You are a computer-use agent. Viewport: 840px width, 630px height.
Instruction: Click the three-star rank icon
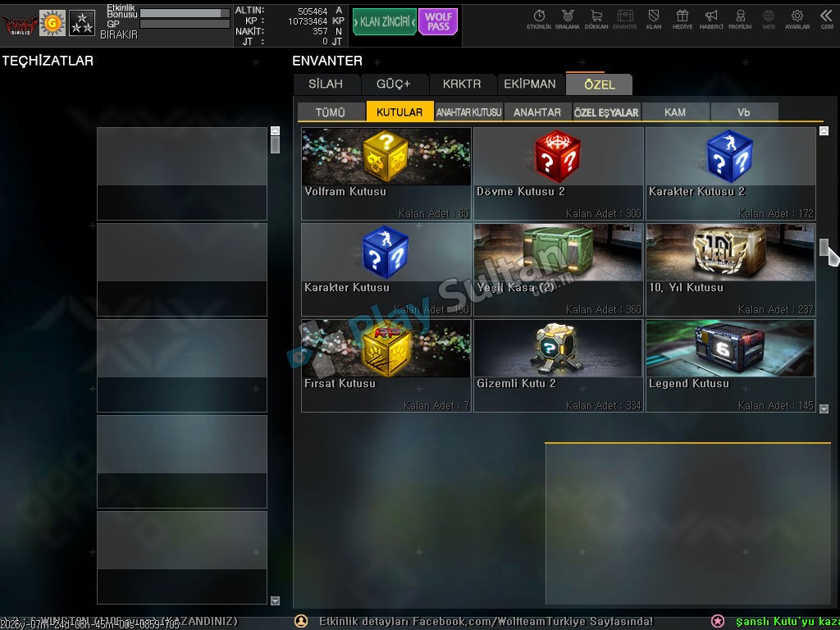tap(82, 24)
